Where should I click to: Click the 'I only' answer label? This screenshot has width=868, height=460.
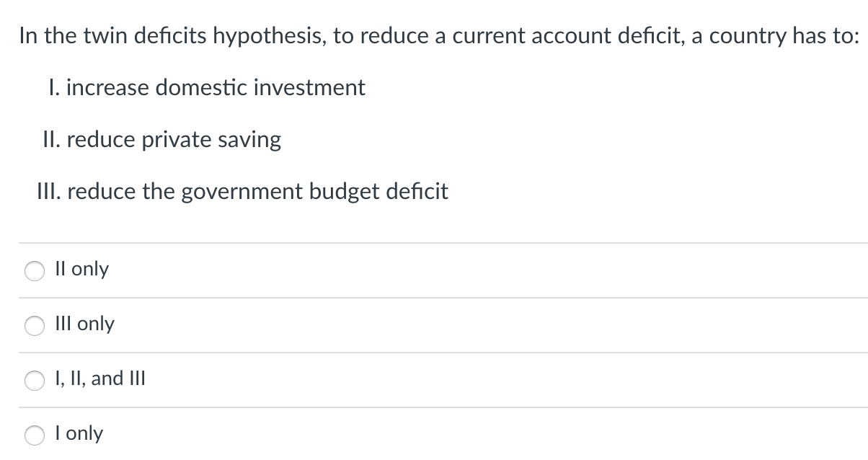pyautogui.click(x=79, y=433)
